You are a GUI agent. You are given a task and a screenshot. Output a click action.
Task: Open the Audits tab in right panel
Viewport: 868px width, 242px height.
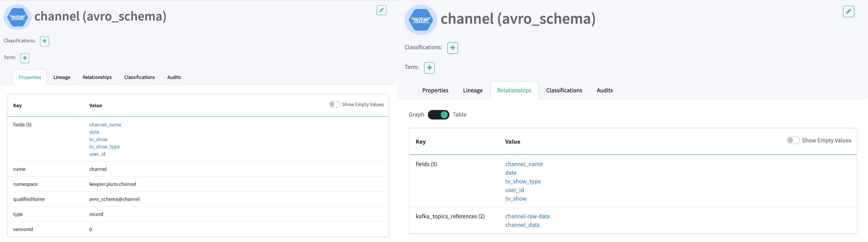coord(605,90)
